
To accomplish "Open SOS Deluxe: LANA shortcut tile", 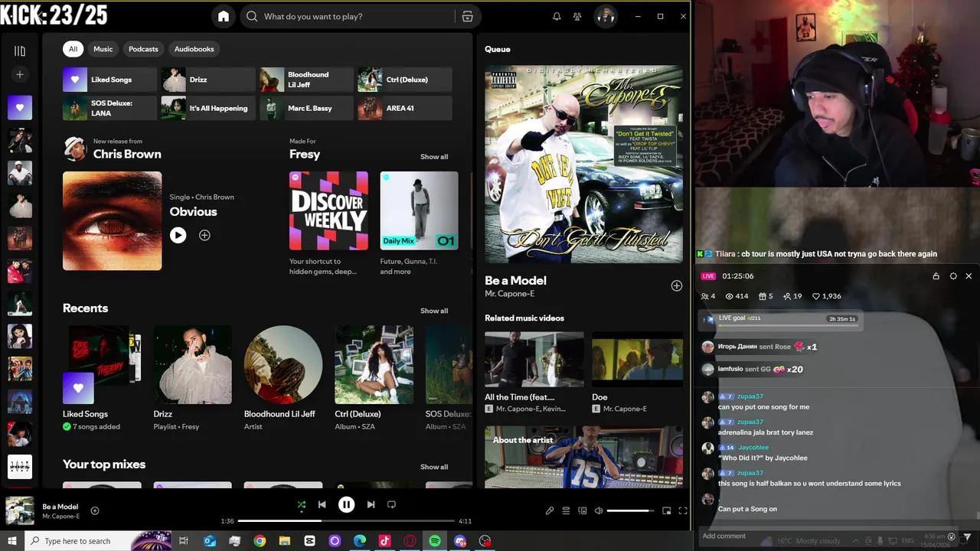I will pyautogui.click(x=109, y=108).
